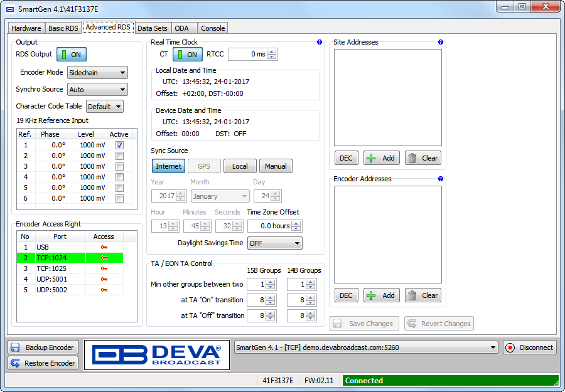Check Active box for reference 5
The height and width of the screenshot is (392, 565).
(119, 188)
